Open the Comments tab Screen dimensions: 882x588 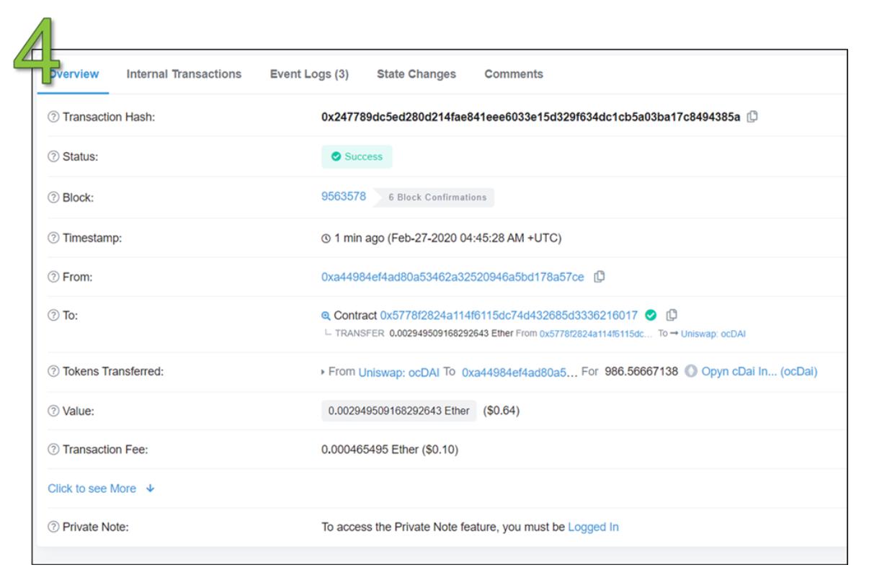point(513,74)
